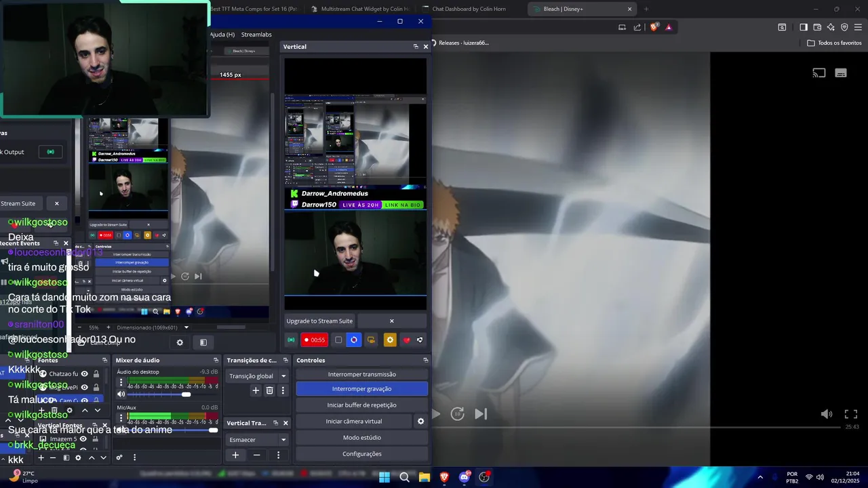Click Iniciar câmera virtual button
The width and height of the screenshot is (868, 488).
coord(354,421)
